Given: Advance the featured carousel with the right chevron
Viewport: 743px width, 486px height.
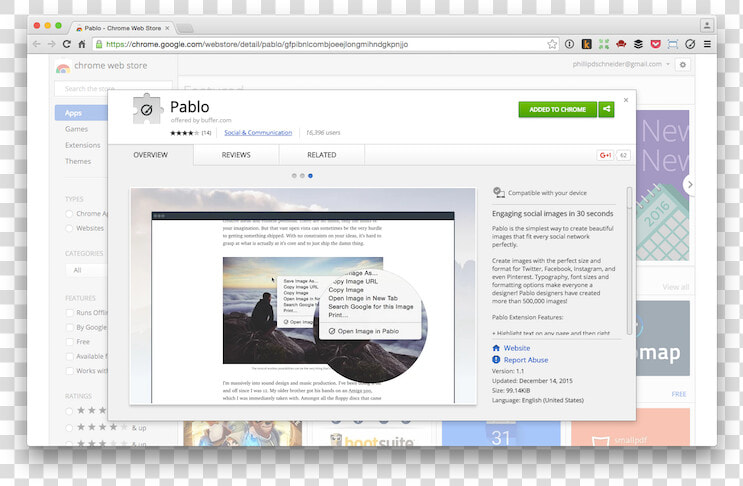Looking at the screenshot, I should click(x=690, y=184).
